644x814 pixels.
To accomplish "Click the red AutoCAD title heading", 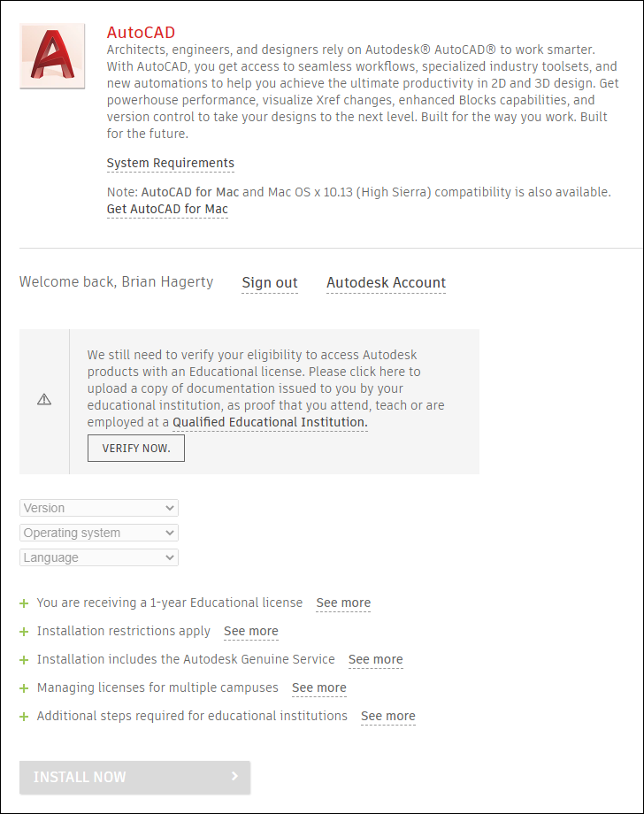I will click(141, 33).
